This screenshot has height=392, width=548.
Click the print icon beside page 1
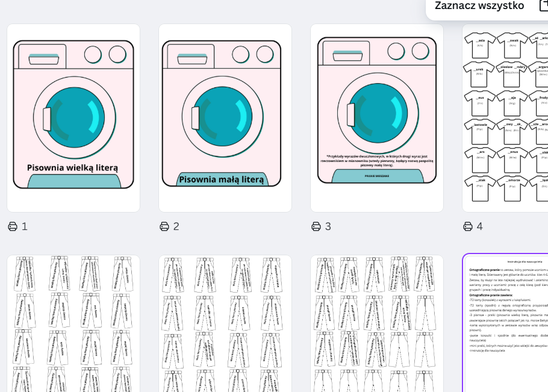[x=13, y=226]
